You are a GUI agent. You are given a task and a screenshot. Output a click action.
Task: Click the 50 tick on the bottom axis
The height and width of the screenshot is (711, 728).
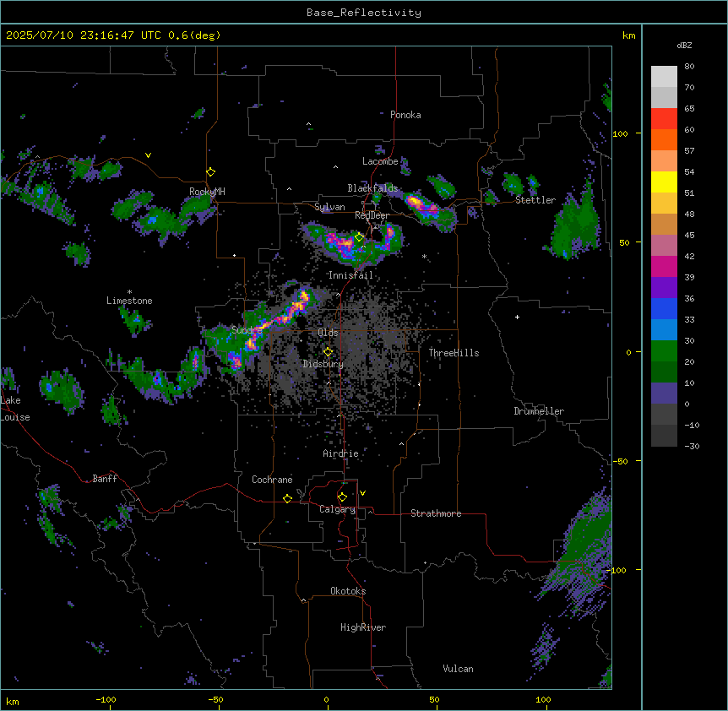pyautogui.click(x=434, y=699)
